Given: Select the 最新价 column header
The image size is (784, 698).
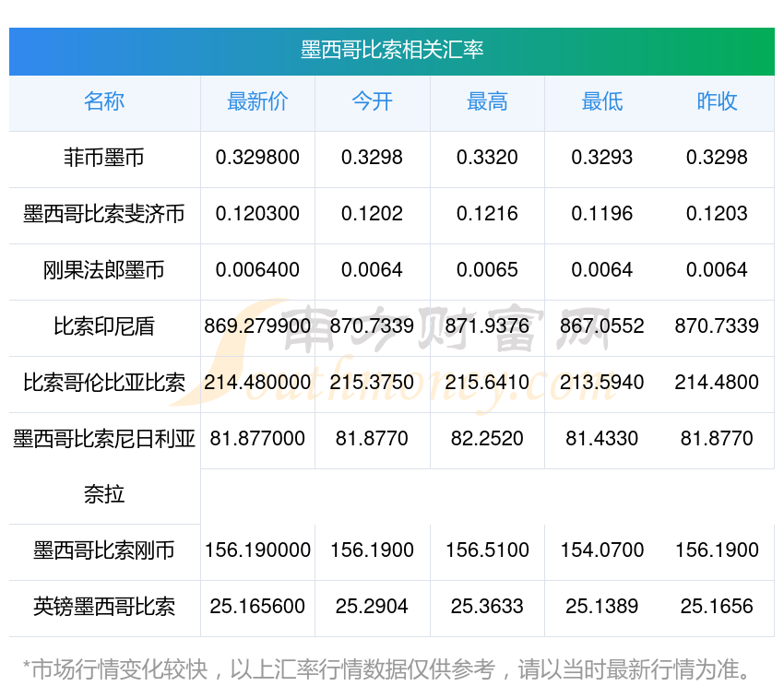Looking at the screenshot, I should [x=257, y=101].
